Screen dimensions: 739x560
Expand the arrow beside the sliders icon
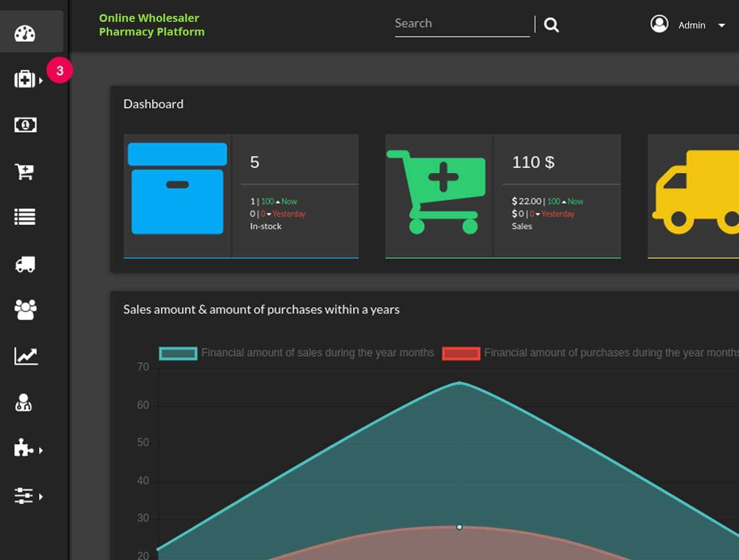pyautogui.click(x=41, y=497)
